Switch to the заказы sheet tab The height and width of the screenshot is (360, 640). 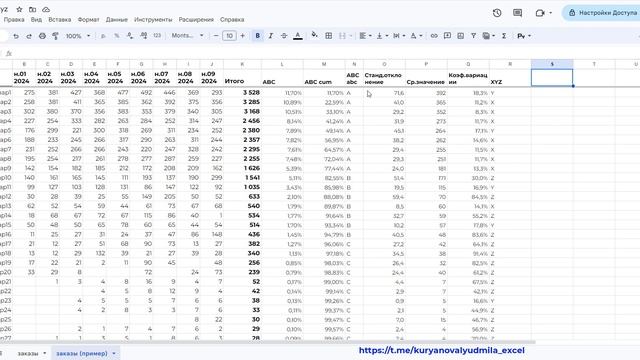[x=28, y=353]
